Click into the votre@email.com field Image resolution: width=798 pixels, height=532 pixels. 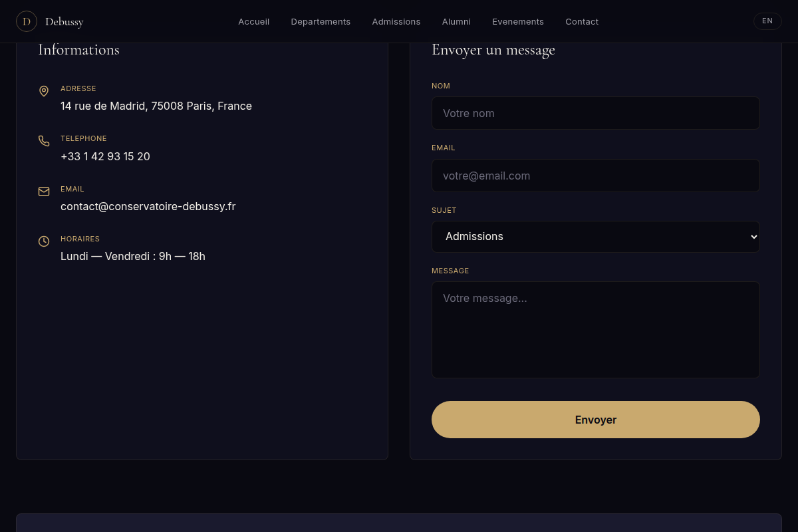click(596, 176)
